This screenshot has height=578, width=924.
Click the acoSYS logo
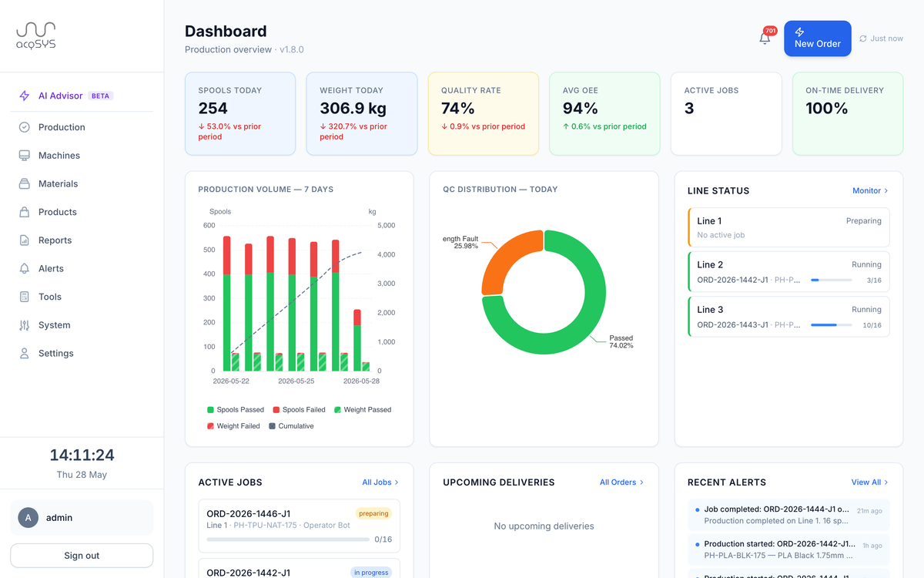(36, 36)
